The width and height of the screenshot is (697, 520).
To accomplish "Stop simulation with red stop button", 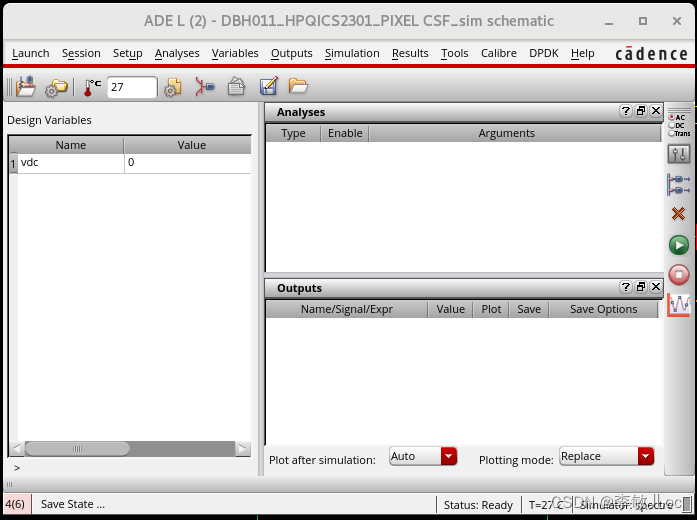I will point(679,274).
